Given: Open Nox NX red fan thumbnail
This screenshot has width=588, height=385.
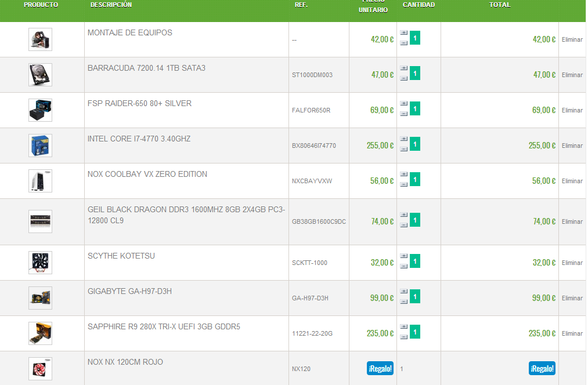Looking at the screenshot, I should click(40, 369).
